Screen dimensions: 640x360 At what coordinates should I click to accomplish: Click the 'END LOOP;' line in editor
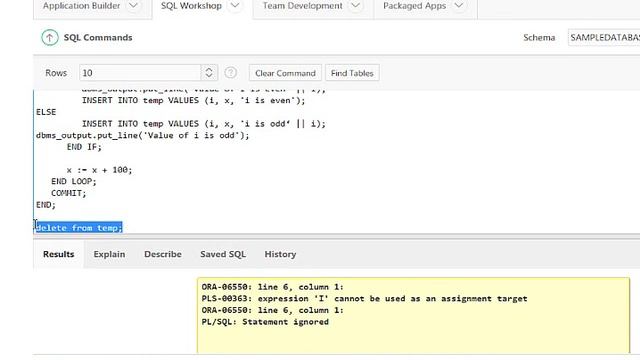74,181
